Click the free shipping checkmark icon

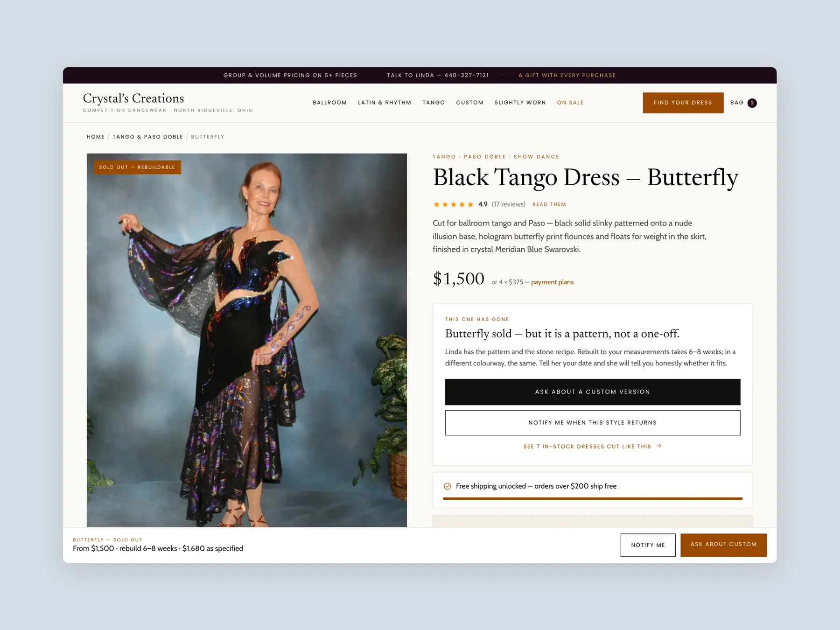point(447,486)
